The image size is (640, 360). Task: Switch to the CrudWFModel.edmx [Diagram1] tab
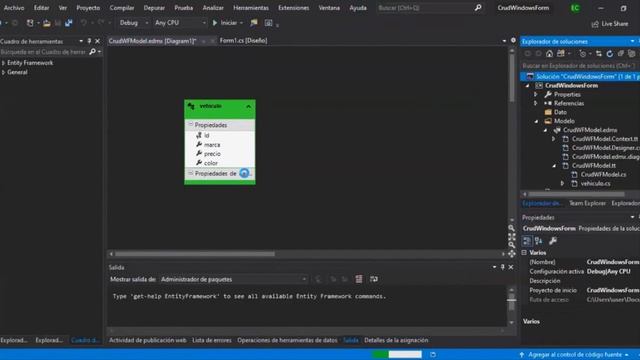(x=153, y=41)
